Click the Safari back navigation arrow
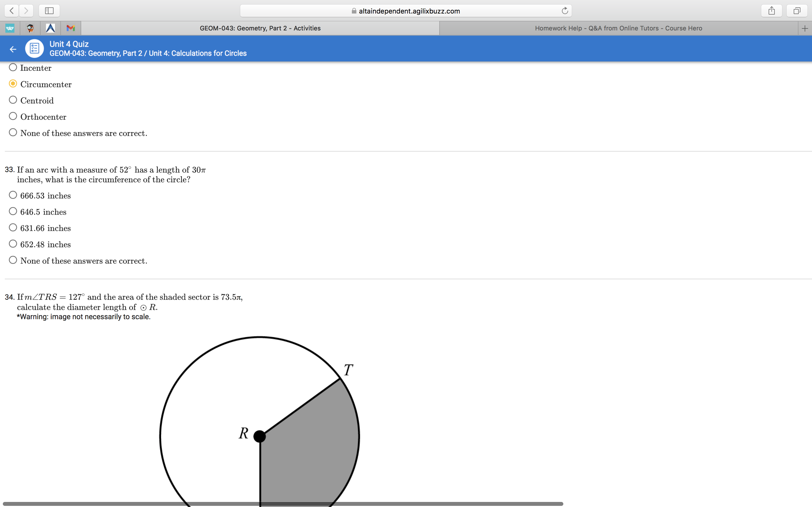Screen dimensions: 812x507 [12, 11]
